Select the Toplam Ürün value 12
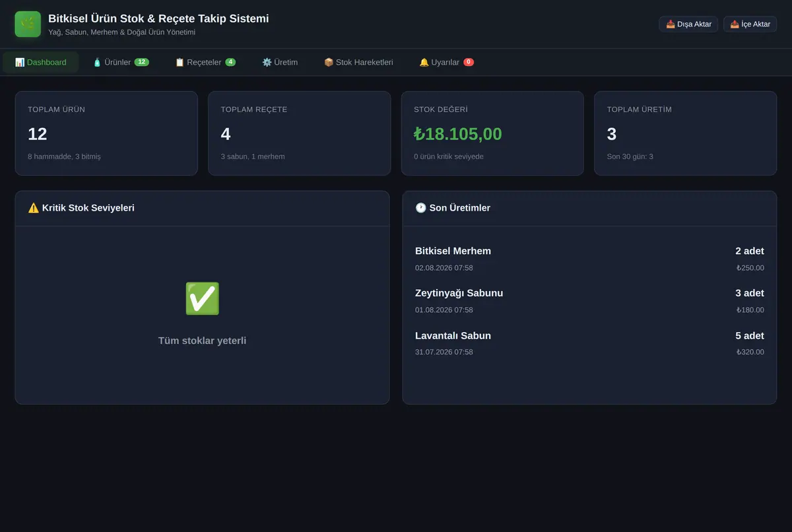792x532 pixels. click(x=38, y=134)
